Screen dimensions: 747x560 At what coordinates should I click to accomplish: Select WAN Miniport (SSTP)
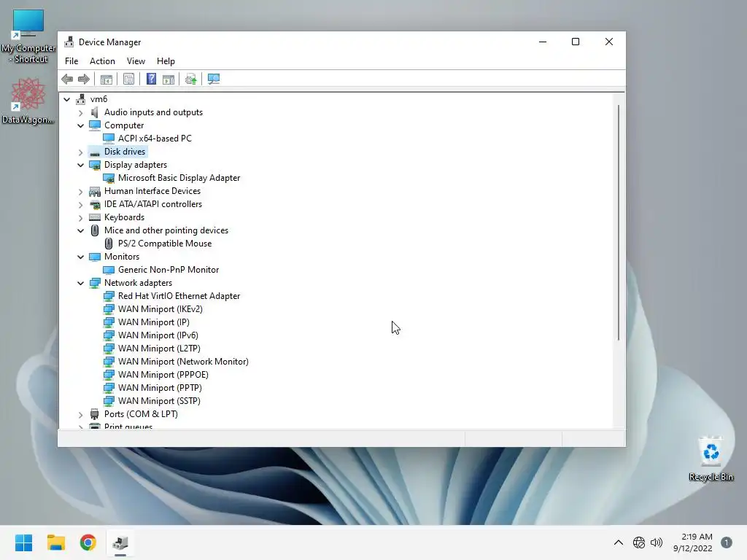point(159,401)
